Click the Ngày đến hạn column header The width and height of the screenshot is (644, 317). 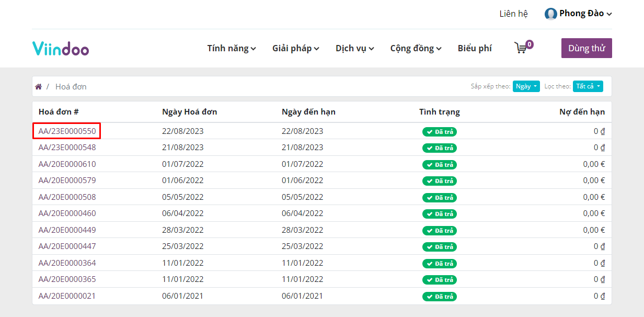[x=308, y=112]
